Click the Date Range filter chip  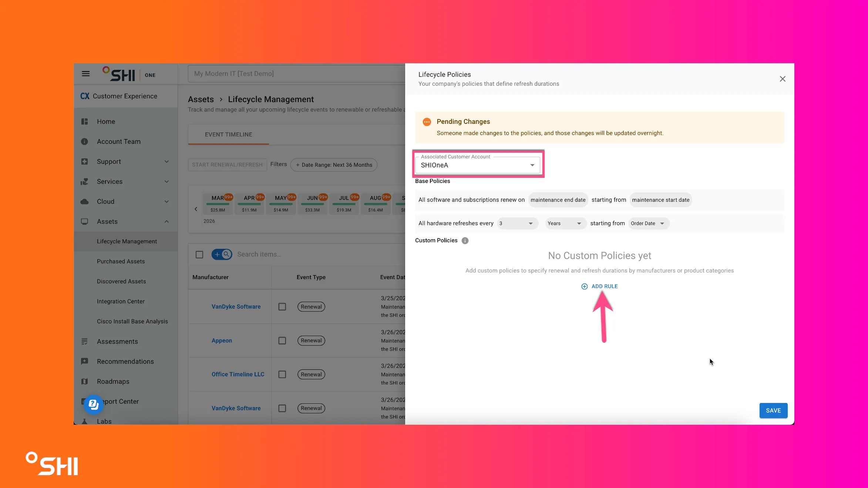pyautogui.click(x=334, y=165)
